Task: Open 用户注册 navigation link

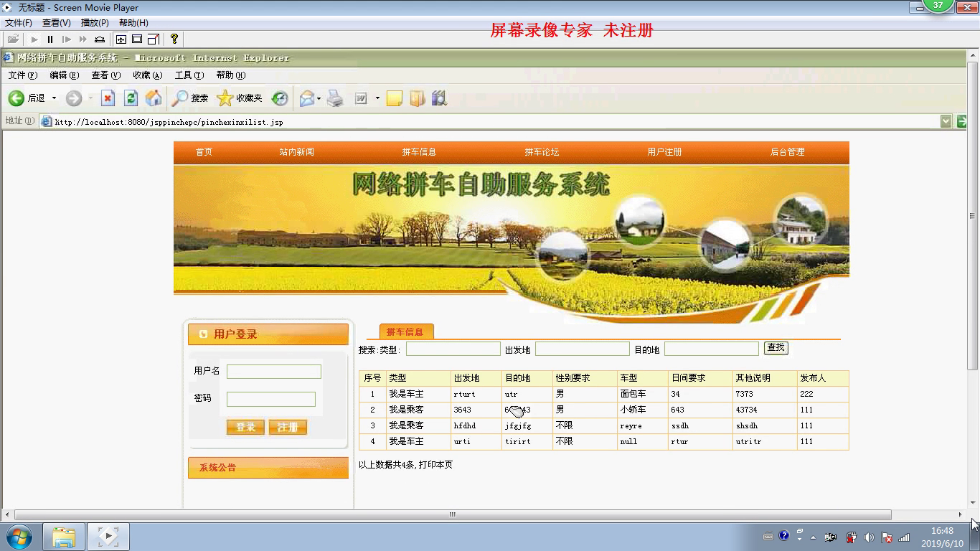Action: pyautogui.click(x=664, y=152)
